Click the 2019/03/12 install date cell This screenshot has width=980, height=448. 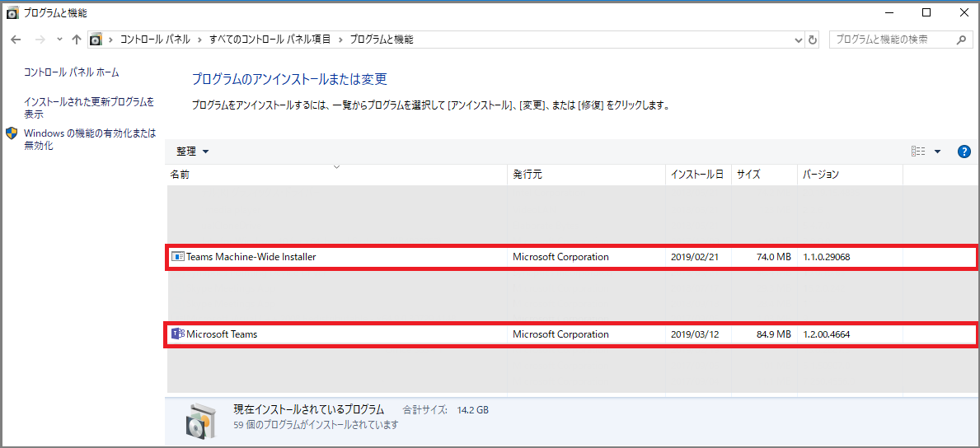[x=695, y=334]
